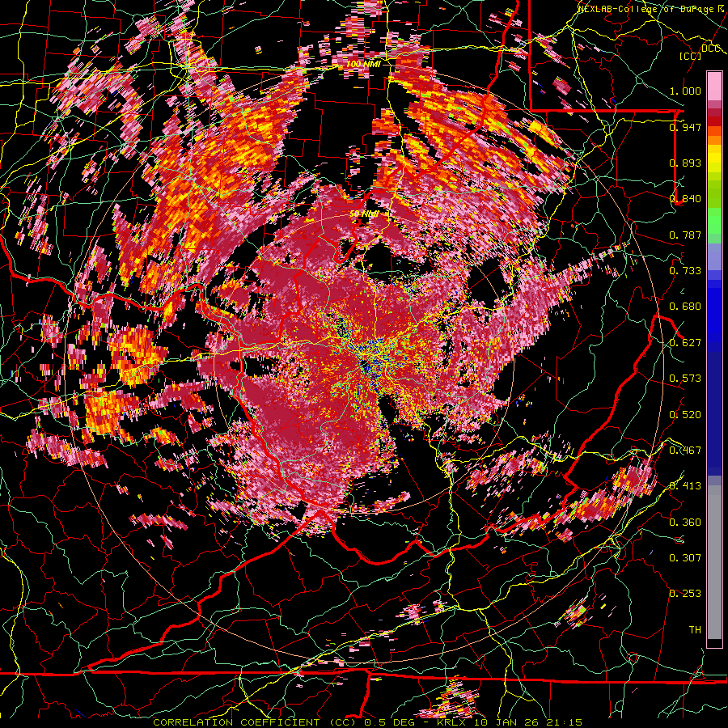Click the 0.520 legend value
This screenshot has width=728, height=728.
click(x=685, y=415)
